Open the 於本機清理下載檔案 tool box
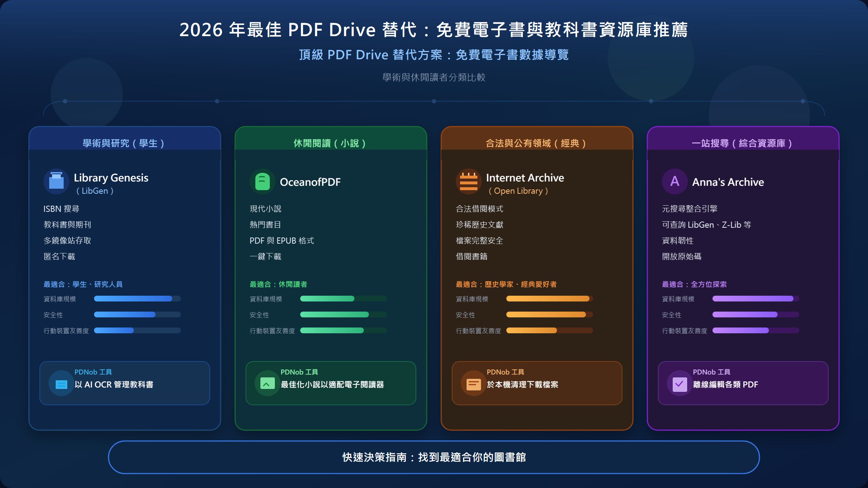The height and width of the screenshot is (488, 868). tap(537, 383)
